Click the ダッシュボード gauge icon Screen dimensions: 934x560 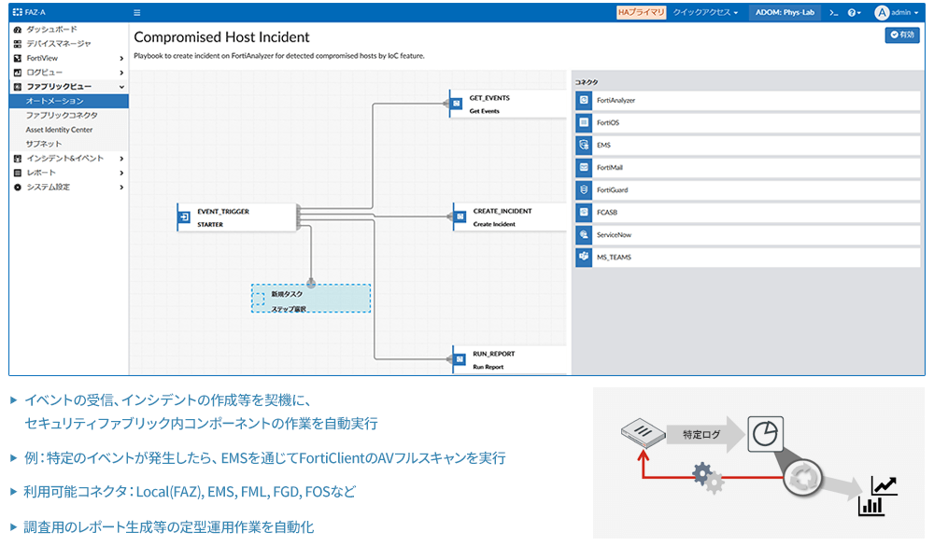[17, 29]
